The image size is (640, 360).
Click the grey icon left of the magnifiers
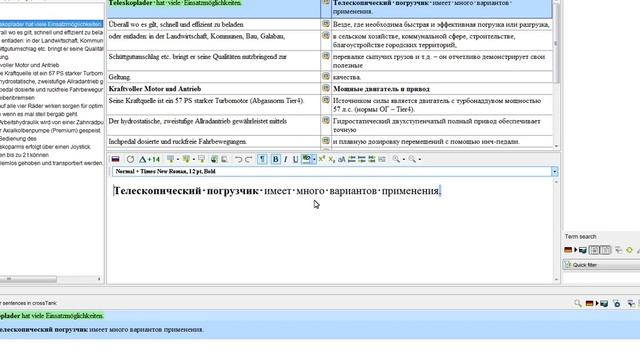pos(382,159)
